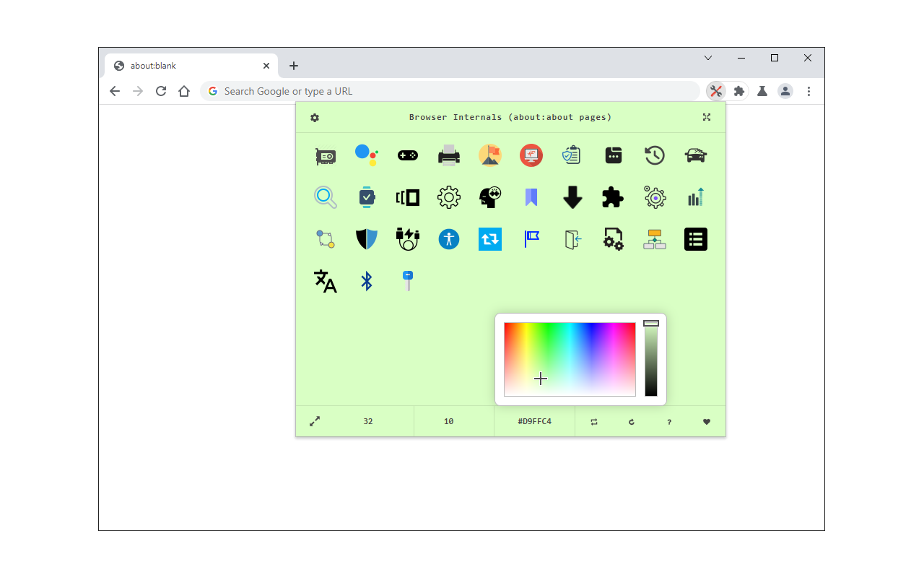Open the sync arrows icon
Image resolution: width=924 pixels, height=578 pixels.
[x=489, y=238]
